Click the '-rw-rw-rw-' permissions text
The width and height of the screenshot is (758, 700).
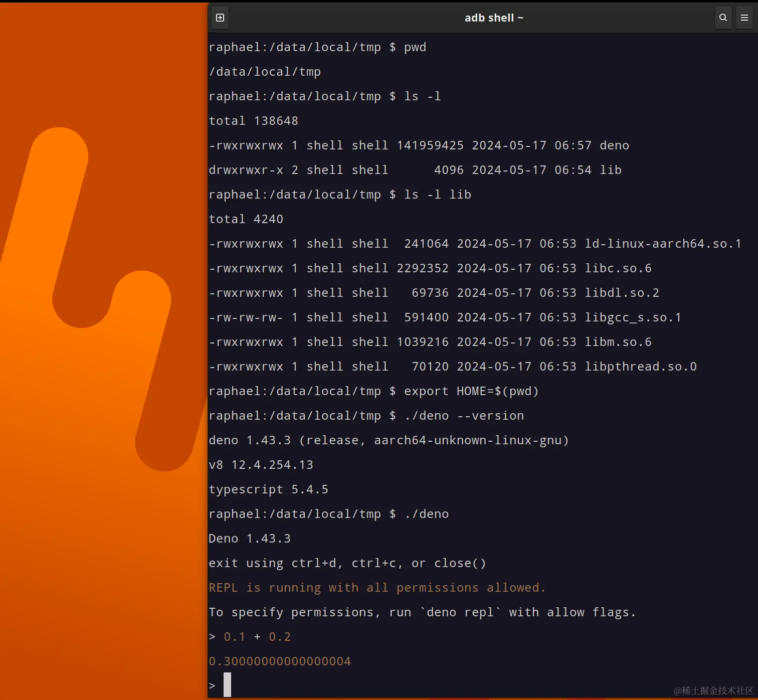coord(246,317)
